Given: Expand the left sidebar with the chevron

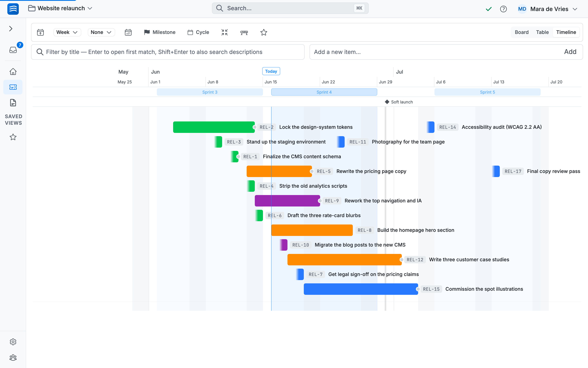Looking at the screenshot, I should [x=11, y=29].
